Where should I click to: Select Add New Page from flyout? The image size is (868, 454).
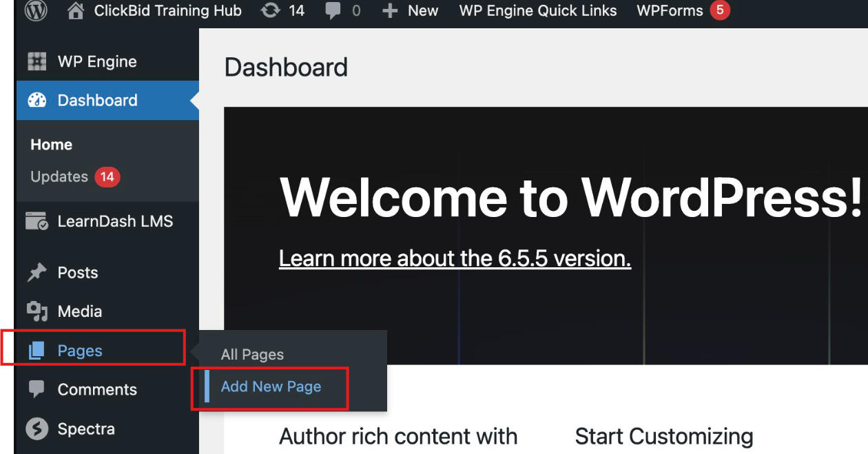[x=271, y=387]
